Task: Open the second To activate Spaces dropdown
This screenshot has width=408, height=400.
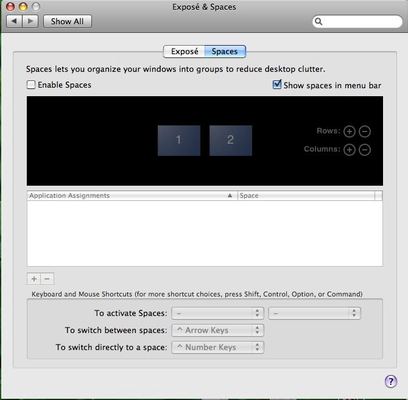Action: 314,313
